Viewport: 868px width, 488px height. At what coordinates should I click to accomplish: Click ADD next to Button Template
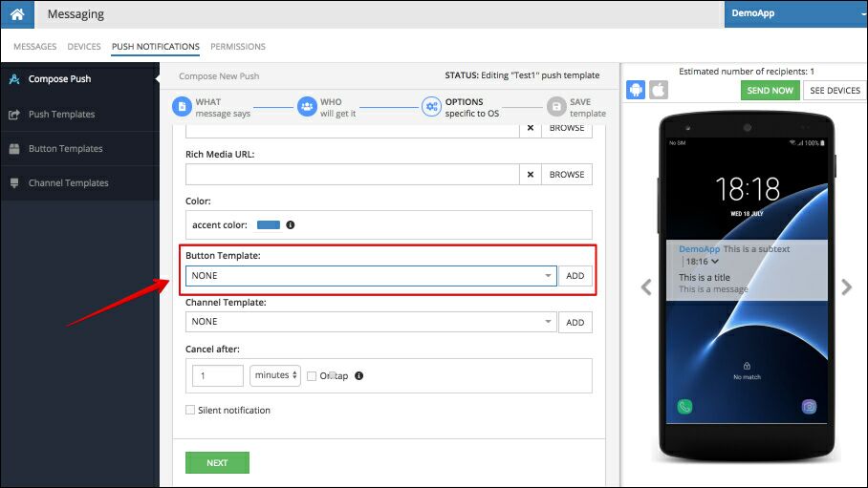coord(575,276)
